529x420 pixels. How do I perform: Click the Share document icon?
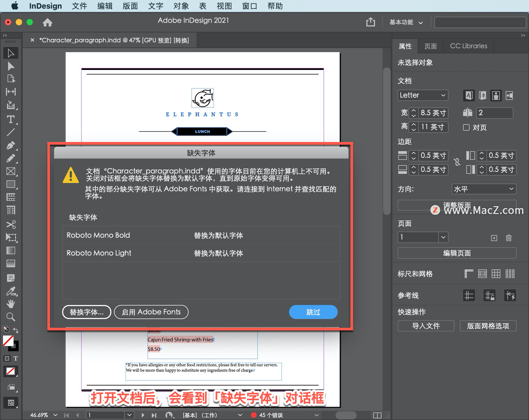pos(371,22)
